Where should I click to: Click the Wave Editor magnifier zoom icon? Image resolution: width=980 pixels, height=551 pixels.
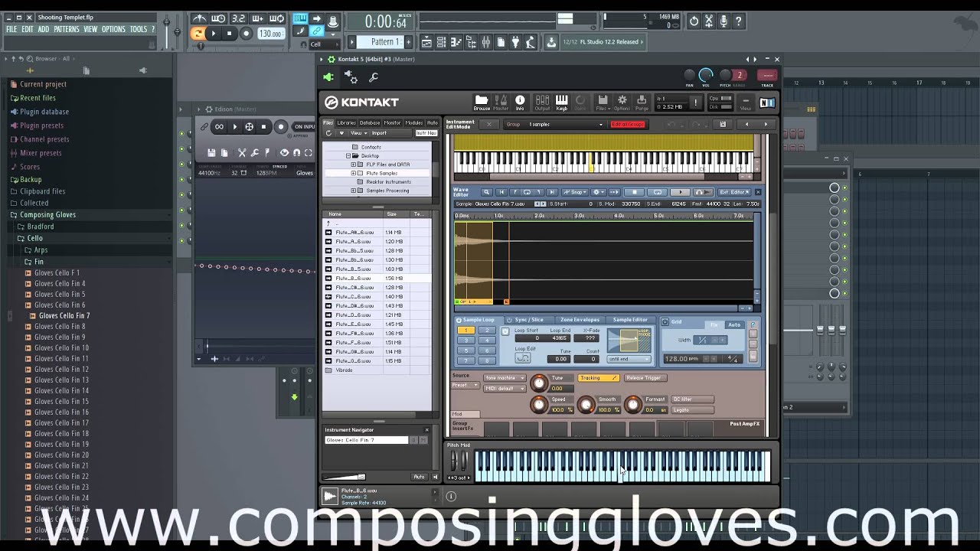point(486,192)
